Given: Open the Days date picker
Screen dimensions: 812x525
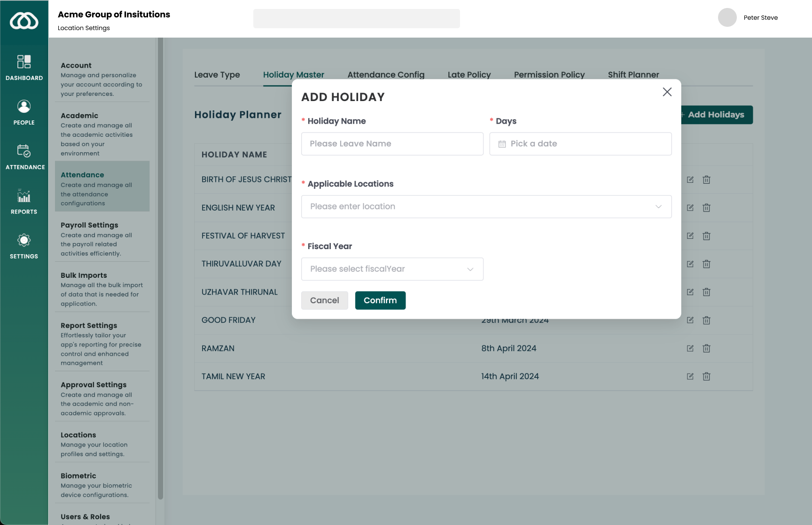Looking at the screenshot, I should tap(580, 144).
